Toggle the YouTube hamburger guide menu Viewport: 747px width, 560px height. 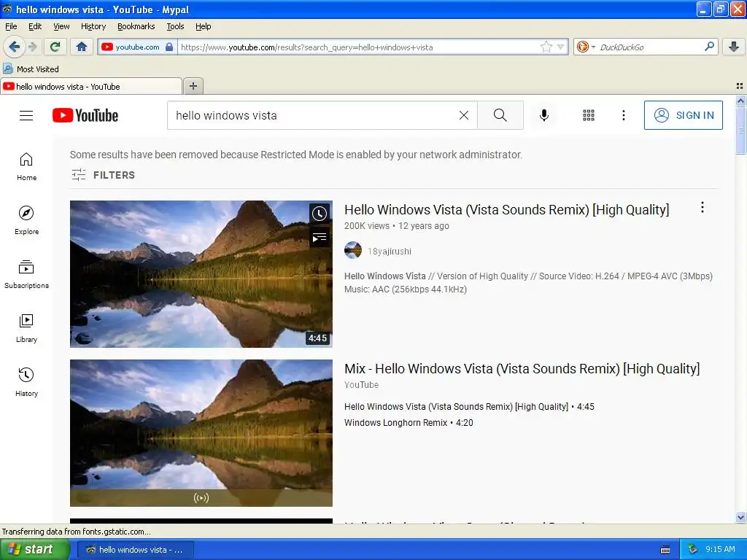point(26,115)
